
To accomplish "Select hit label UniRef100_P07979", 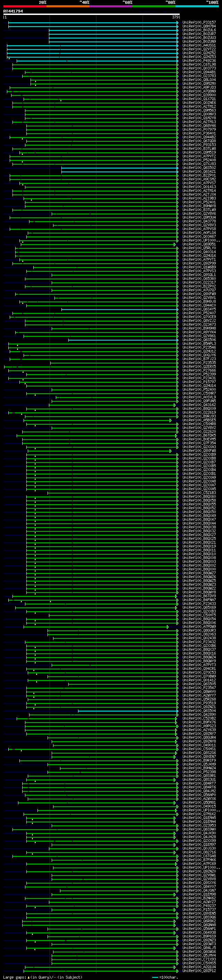I will pyautogui.click(x=199, y=129).
